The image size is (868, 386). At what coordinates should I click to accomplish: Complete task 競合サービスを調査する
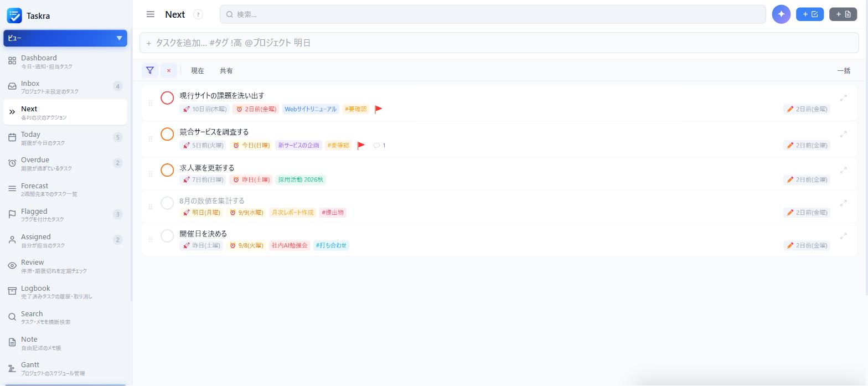[x=167, y=134]
